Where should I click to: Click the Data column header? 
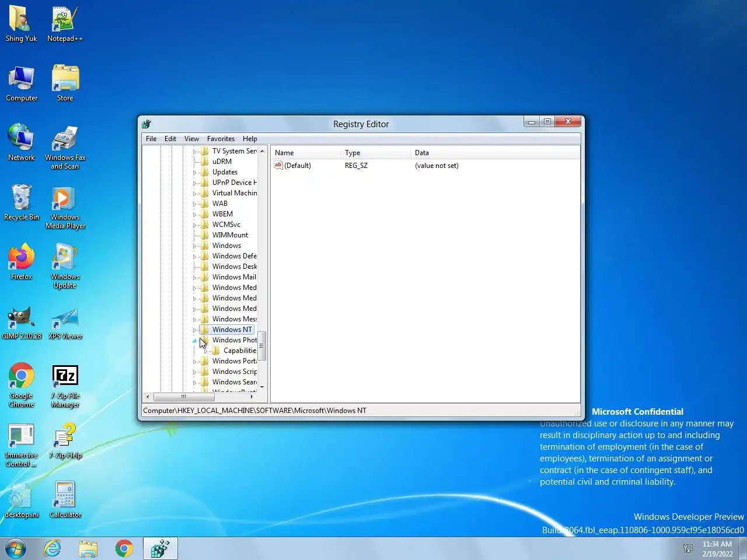click(495, 153)
